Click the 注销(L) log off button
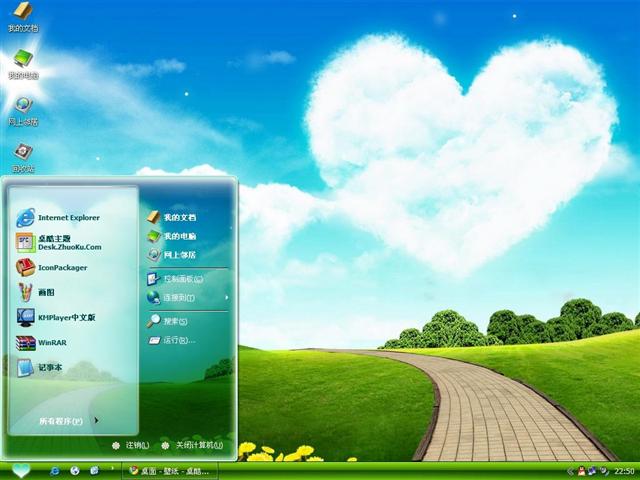 coord(131,445)
